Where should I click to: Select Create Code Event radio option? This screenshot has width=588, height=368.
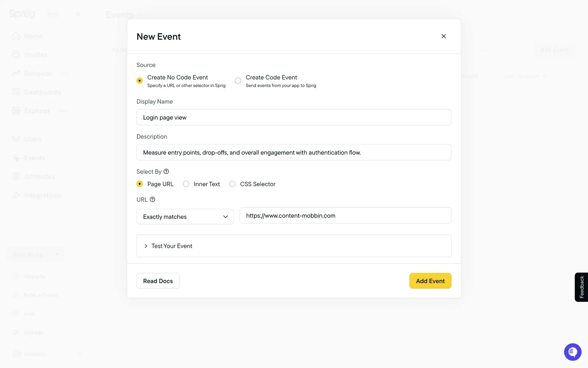[x=238, y=81]
